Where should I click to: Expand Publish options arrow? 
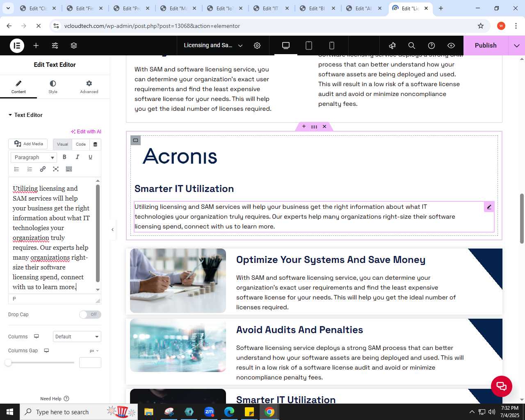517,46
